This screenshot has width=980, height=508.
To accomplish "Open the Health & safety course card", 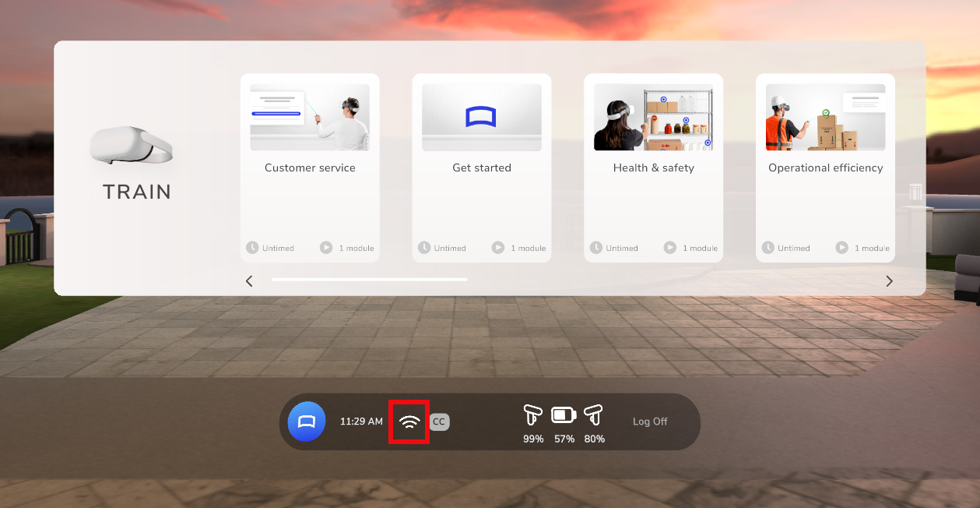I will point(654,168).
